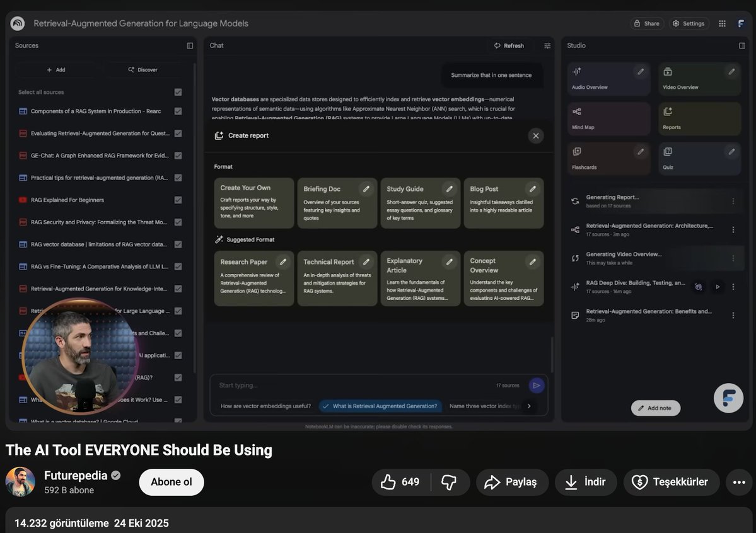Download video with İndir button
The width and height of the screenshot is (756, 533).
pyautogui.click(x=585, y=482)
